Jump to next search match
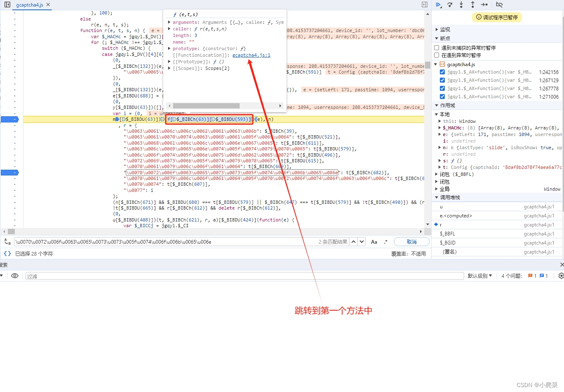The height and width of the screenshot is (392, 564). 362,242
